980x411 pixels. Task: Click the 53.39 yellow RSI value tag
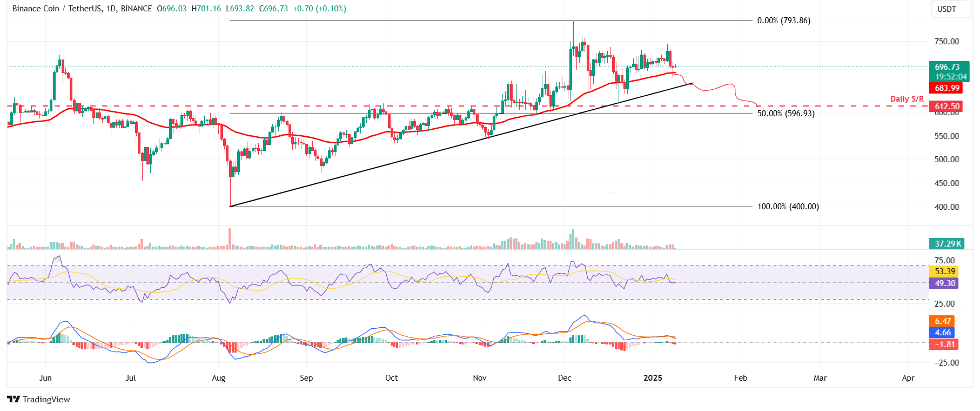coord(944,271)
